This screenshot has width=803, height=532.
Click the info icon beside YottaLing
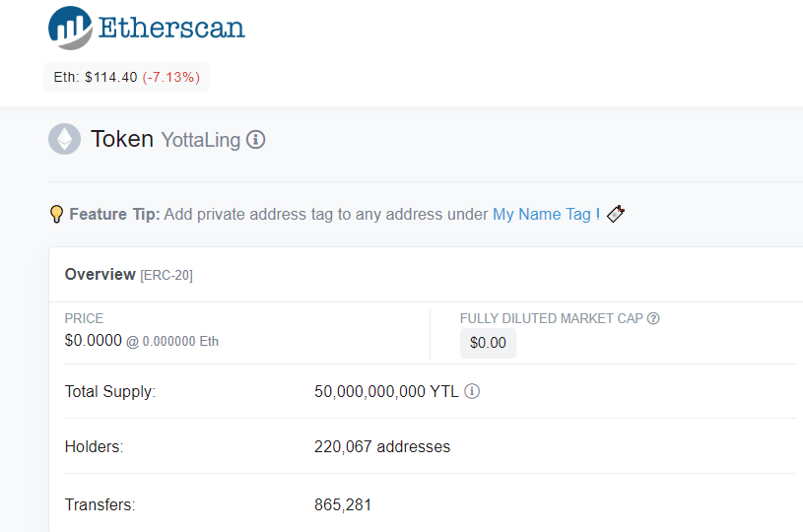[255, 140]
